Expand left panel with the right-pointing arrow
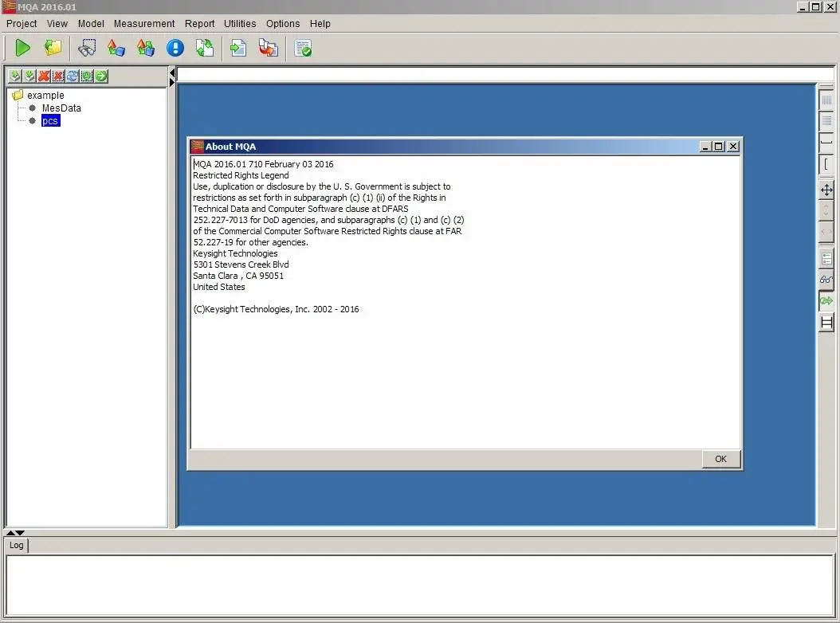840x623 pixels. (x=172, y=83)
